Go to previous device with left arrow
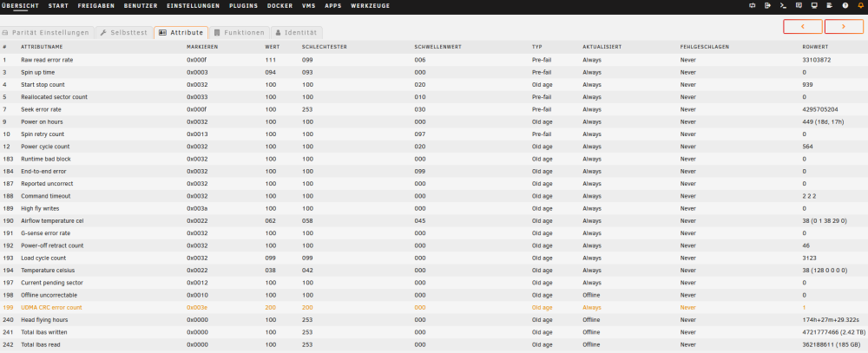 coord(803,27)
